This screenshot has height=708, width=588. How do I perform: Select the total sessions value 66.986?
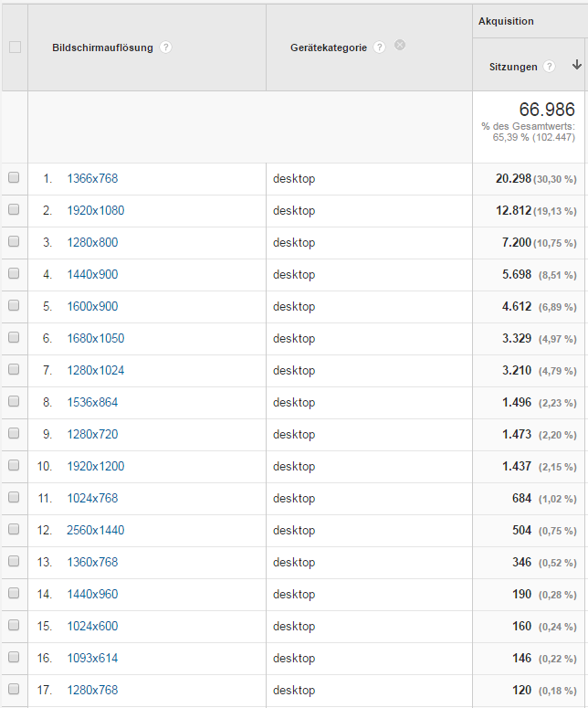tap(547, 110)
